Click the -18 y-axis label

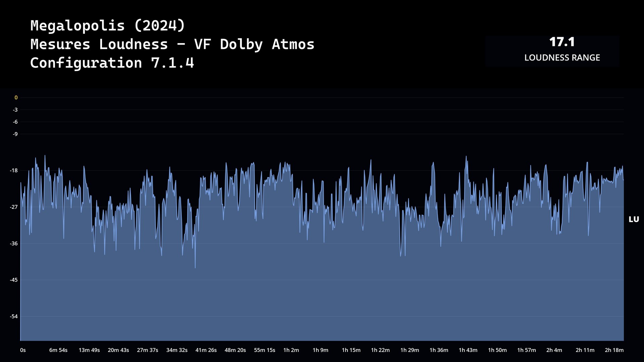tap(14, 171)
